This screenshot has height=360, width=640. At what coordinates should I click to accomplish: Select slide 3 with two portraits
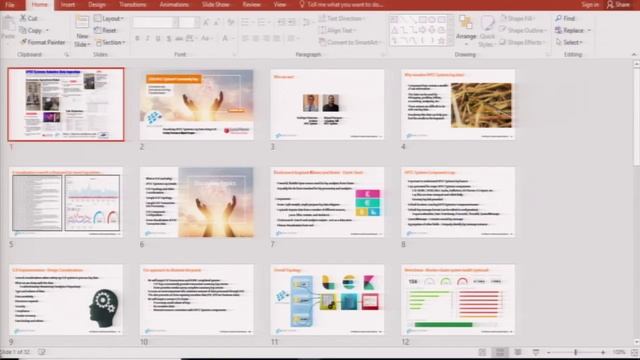point(327,105)
